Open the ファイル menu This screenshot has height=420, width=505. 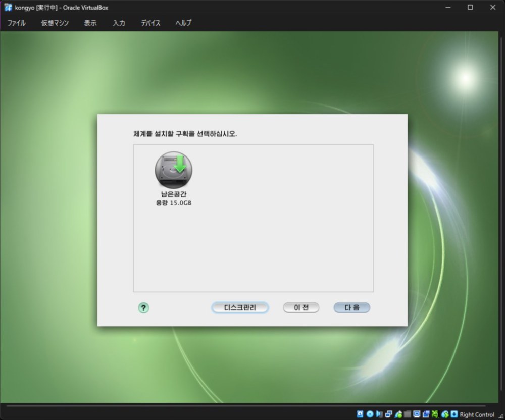tap(17, 23)
